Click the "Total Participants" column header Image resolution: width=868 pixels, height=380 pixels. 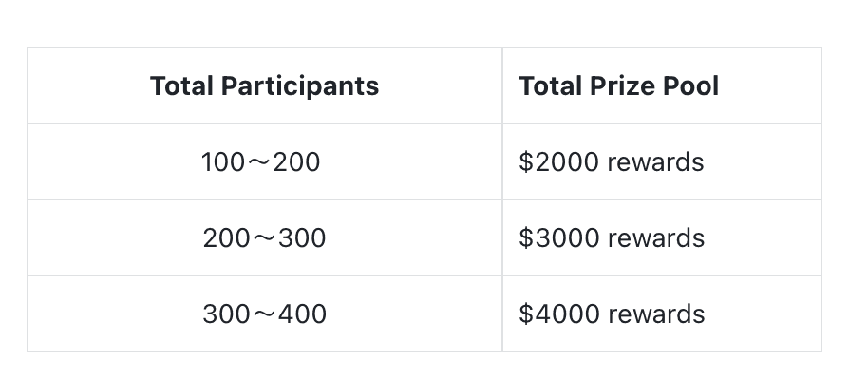(x=264, y=86)
